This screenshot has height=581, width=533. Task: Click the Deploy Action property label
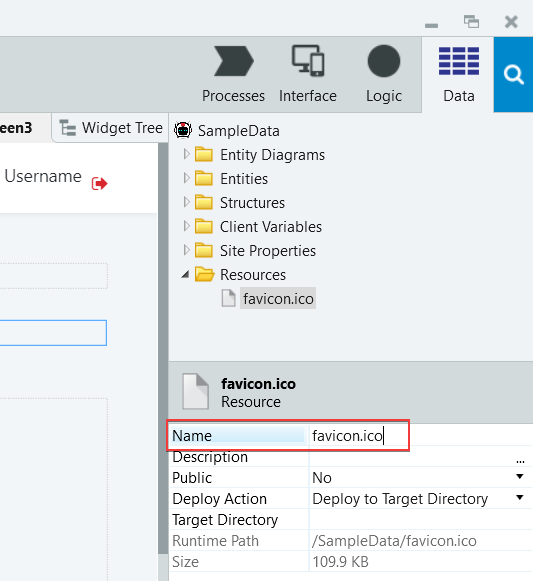(x=219, y=499)
